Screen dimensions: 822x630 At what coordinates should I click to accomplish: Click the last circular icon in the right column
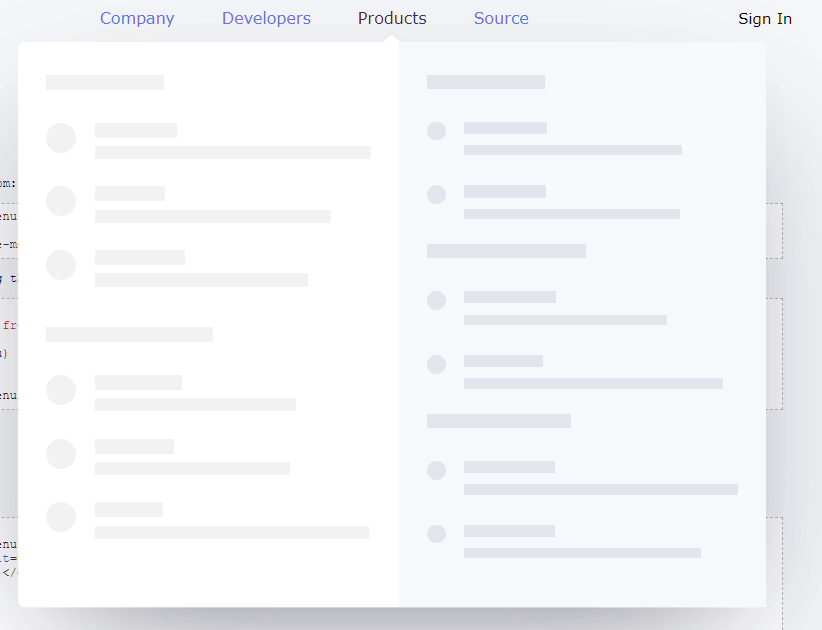[437, 534]
